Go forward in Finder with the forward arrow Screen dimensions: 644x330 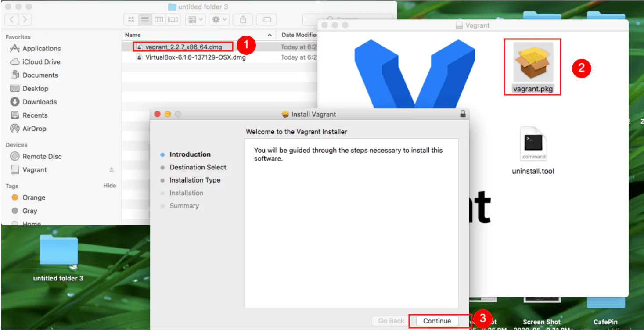tap(25, 19)
